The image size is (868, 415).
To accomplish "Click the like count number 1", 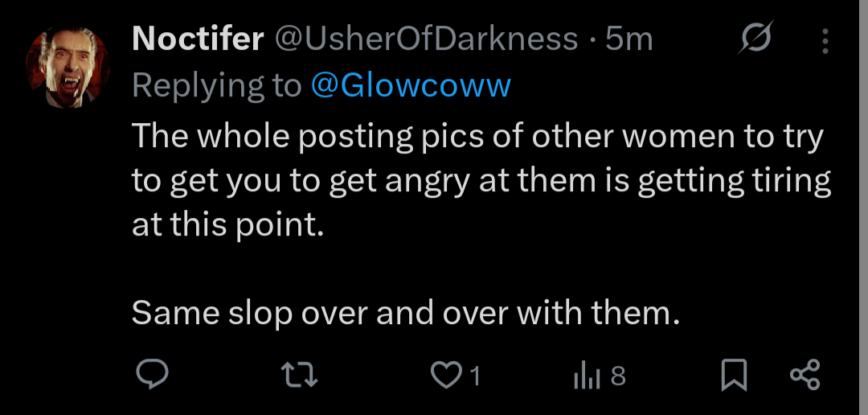I will [x=474, y=376].
